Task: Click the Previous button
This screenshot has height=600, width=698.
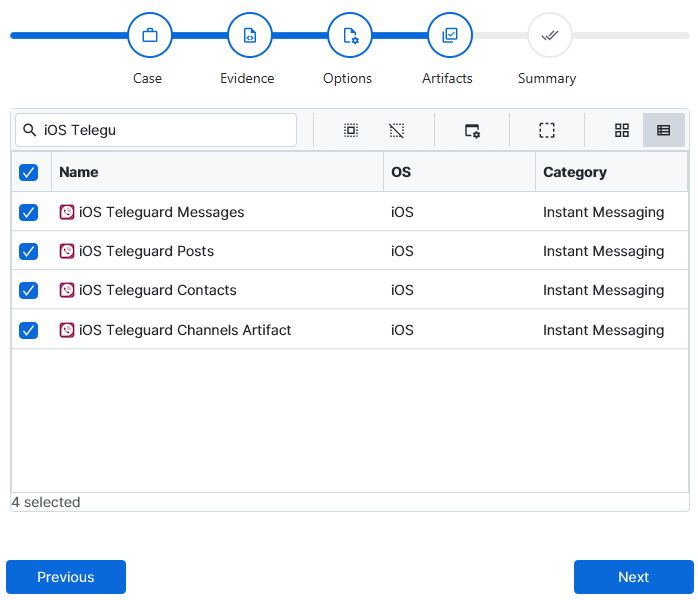Action: (66, 577)
